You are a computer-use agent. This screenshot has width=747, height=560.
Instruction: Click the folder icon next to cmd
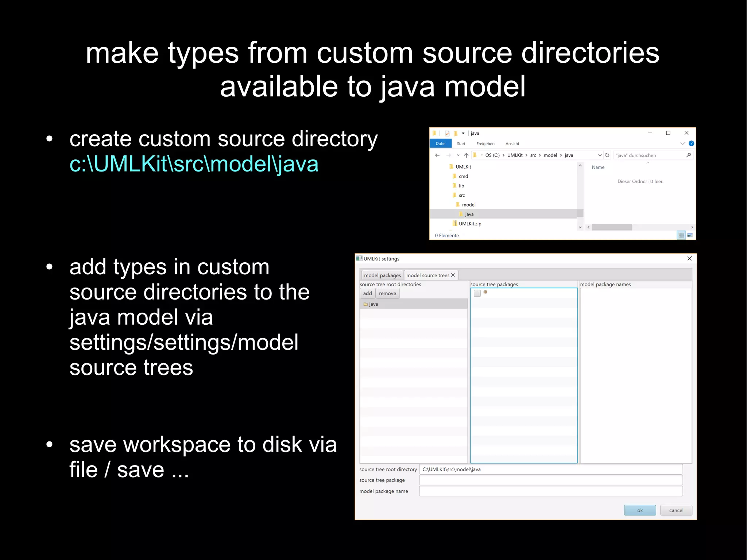click(455, 176)
